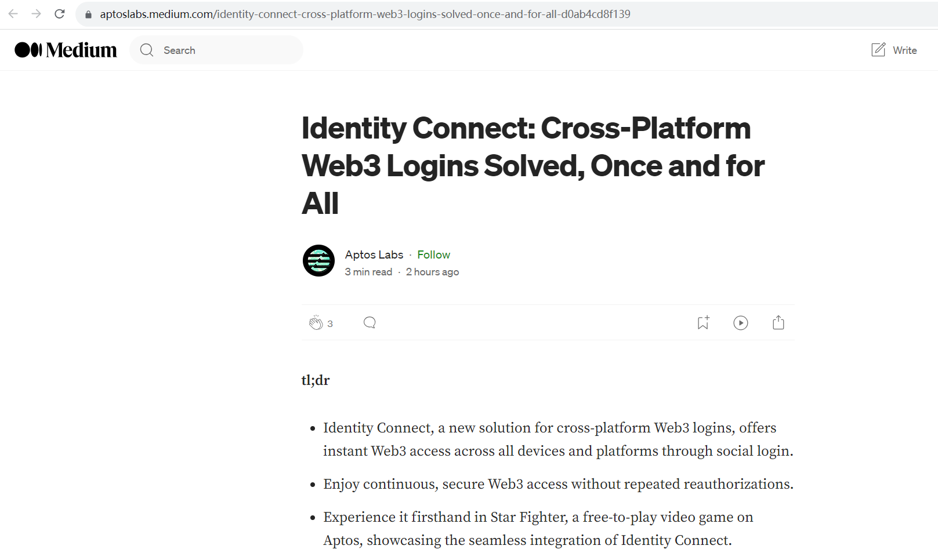Click the '2 hours ago' timestamp

[432, 272]
